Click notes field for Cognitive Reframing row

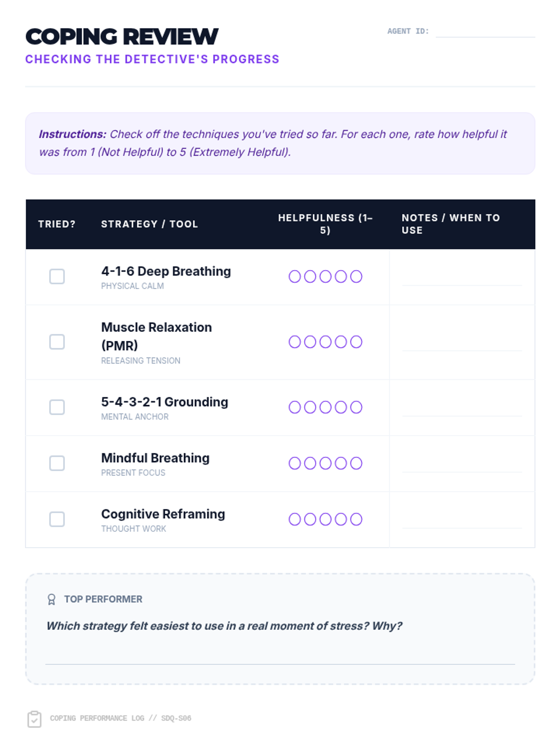pyautogui.click(x=462, y=519)
